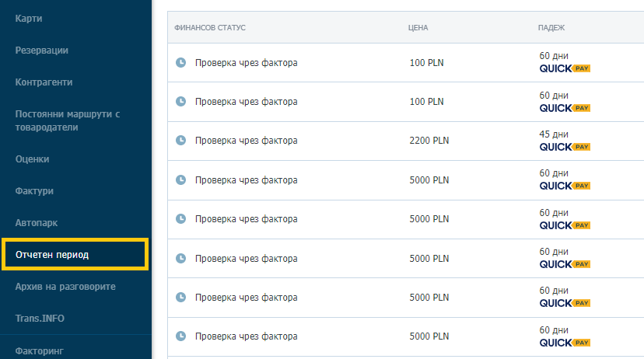Open Trans.INFO link in sidebar

[40, 319]
